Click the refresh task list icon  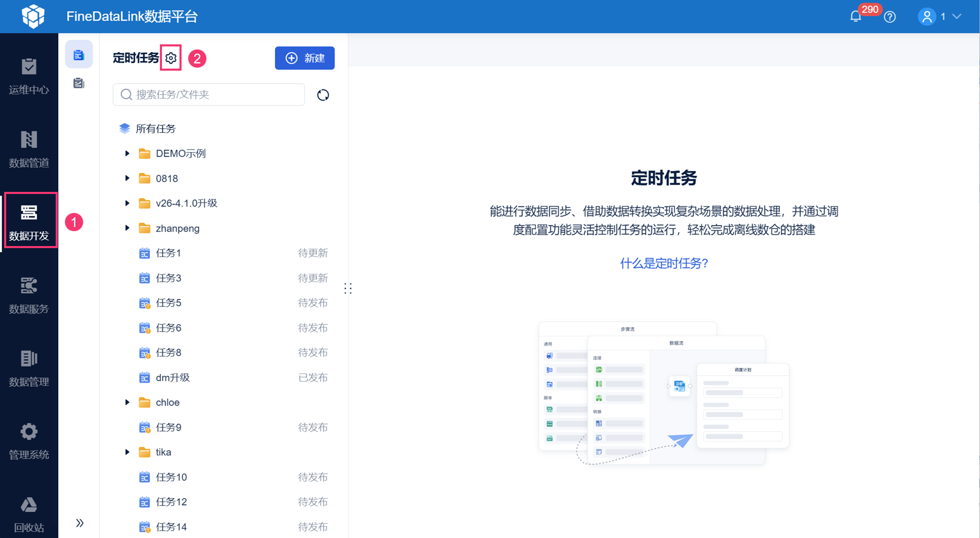pos(323,95)
